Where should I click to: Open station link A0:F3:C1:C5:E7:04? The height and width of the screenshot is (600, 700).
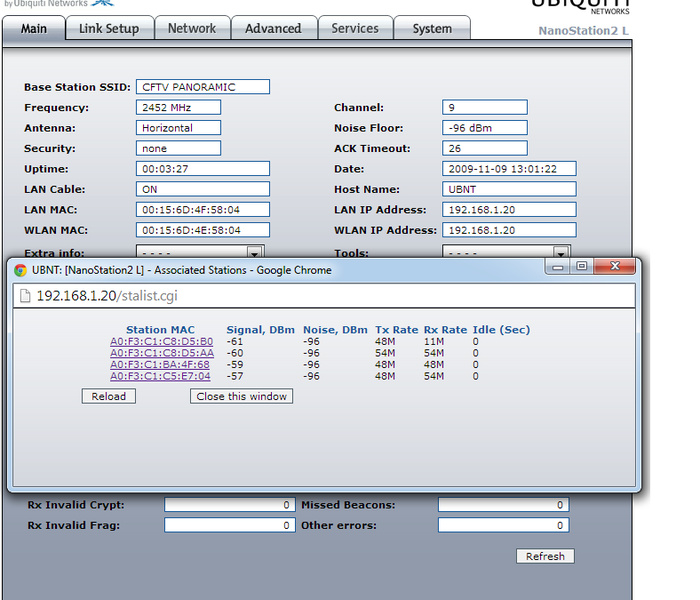(160, 376)
